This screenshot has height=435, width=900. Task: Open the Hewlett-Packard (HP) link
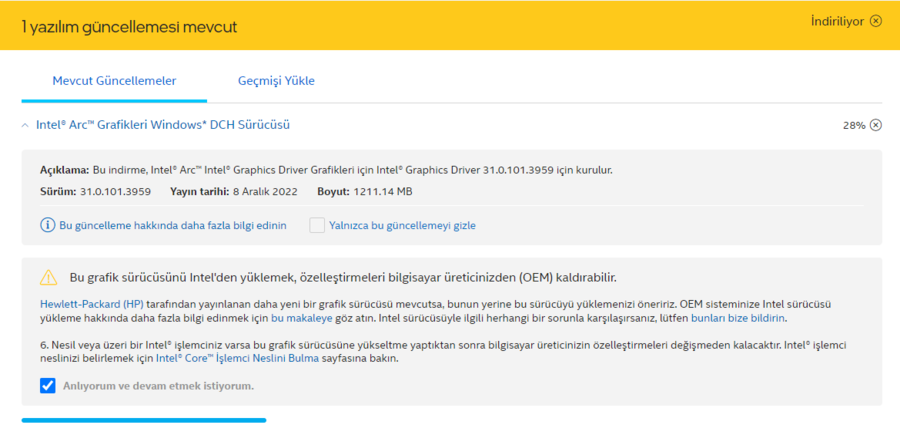point(92,304)
